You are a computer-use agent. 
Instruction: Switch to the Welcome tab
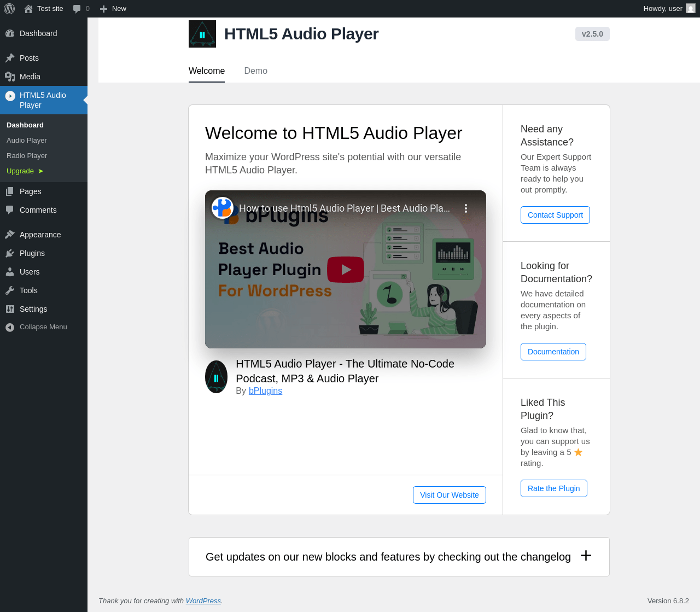pyautogui.click(x=207, y=71)
